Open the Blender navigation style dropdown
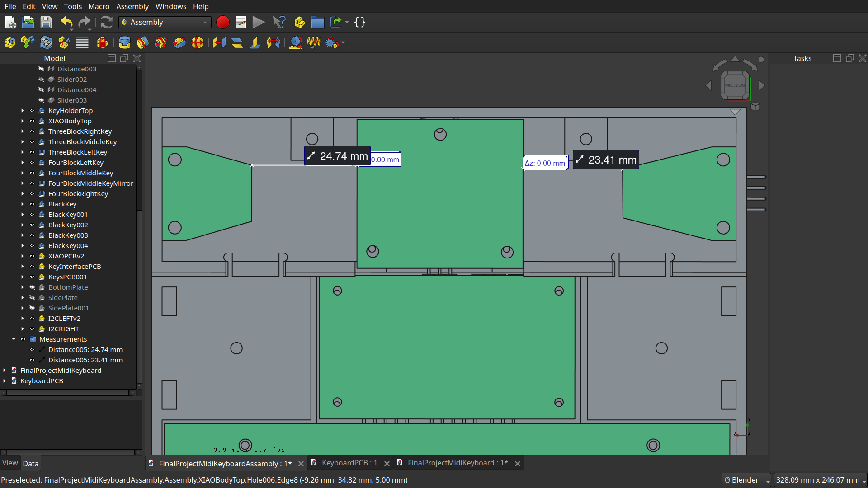Image resolution: width=868 pixels, height=488 pixels. coord(746,480)
